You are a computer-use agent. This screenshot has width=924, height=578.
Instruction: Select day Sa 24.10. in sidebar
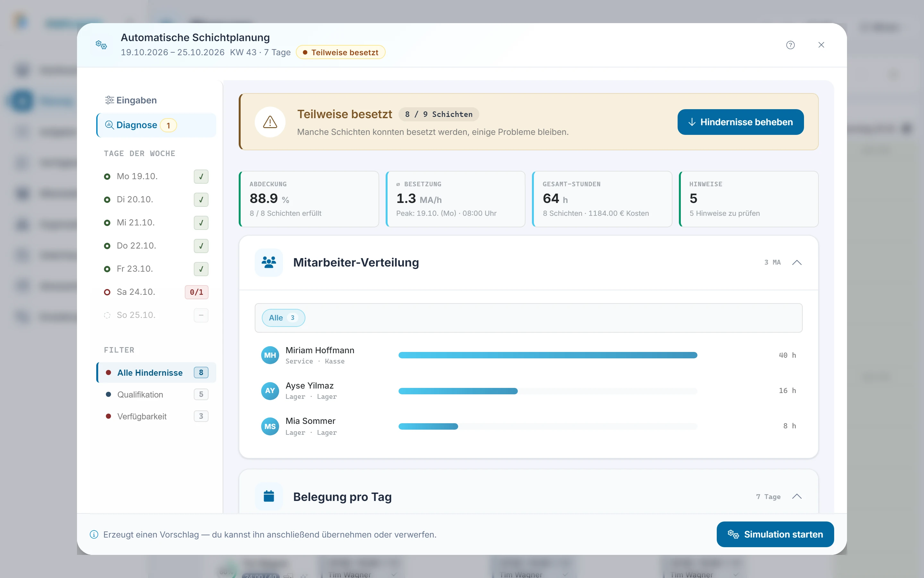point(156,292)
